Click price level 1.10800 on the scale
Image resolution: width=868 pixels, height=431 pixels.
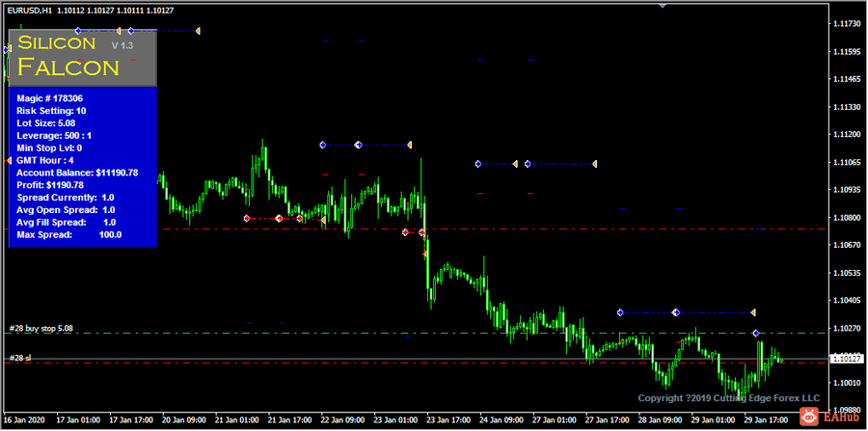pyautogui.click(x=846, y=218)
